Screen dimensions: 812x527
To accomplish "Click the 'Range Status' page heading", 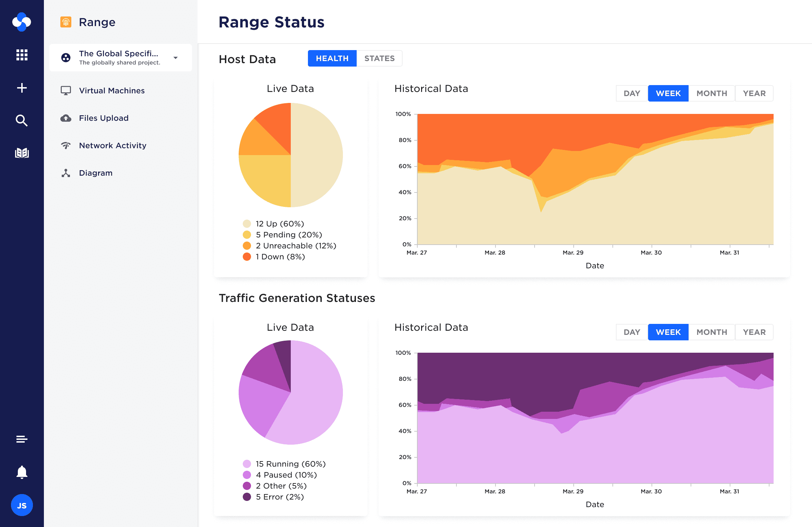I will click(271, 22).
